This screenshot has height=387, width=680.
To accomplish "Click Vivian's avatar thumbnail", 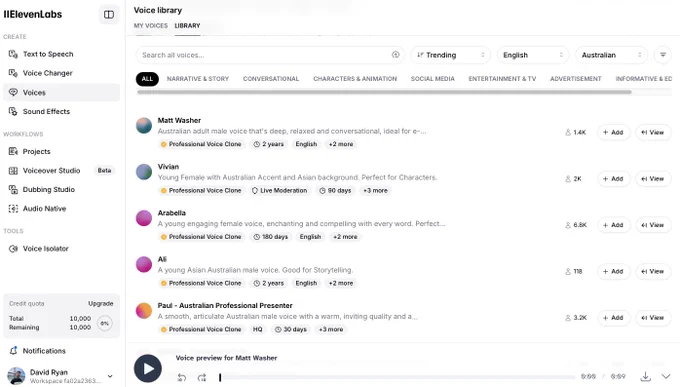I will (144, 172).
